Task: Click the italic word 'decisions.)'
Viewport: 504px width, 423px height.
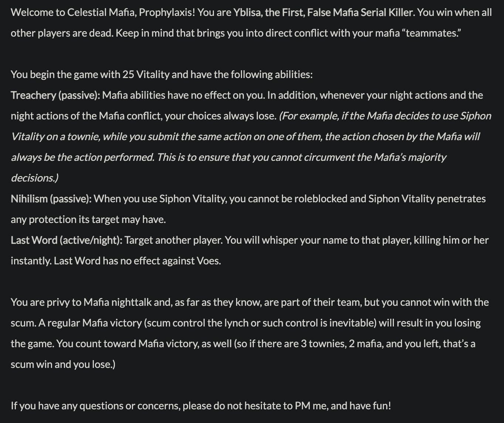Action: [x=35, y=178]
